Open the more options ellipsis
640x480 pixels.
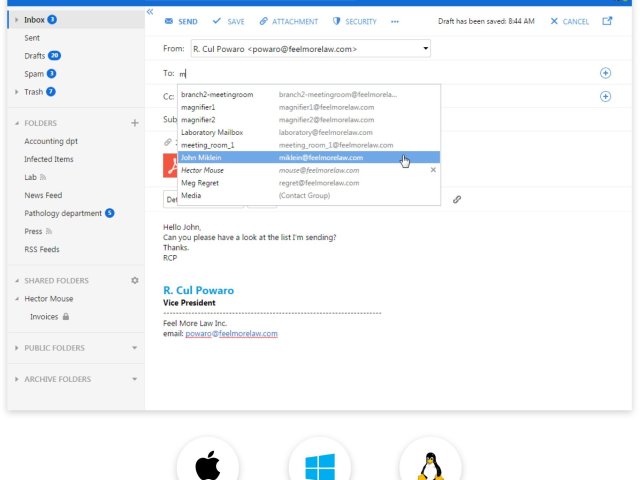pos(395,22)
